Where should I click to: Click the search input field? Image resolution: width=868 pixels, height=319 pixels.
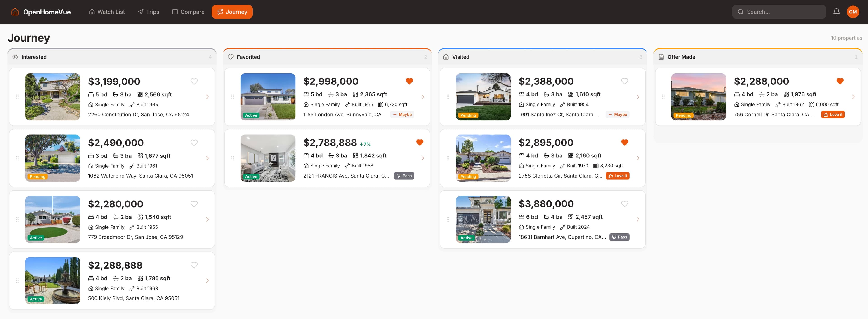coord(779,12)
